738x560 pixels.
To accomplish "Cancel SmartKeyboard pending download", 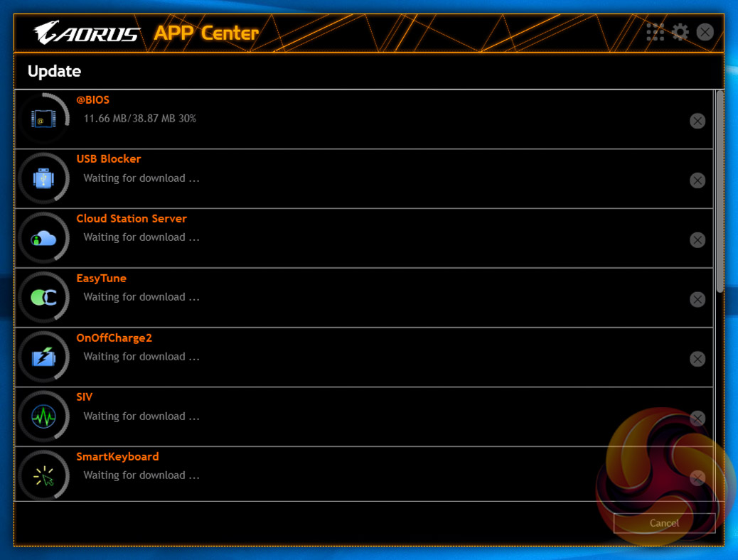I will [697, 478].
